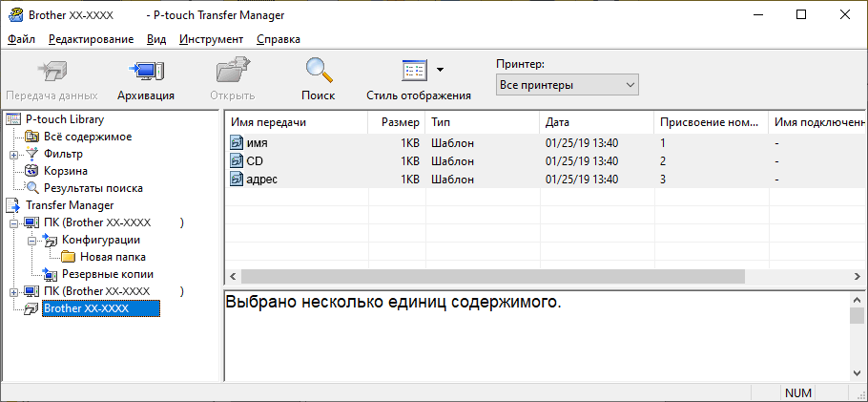Select the Фильтр tree node
Viewport: 868px width, 402px height.
point(63,154)
